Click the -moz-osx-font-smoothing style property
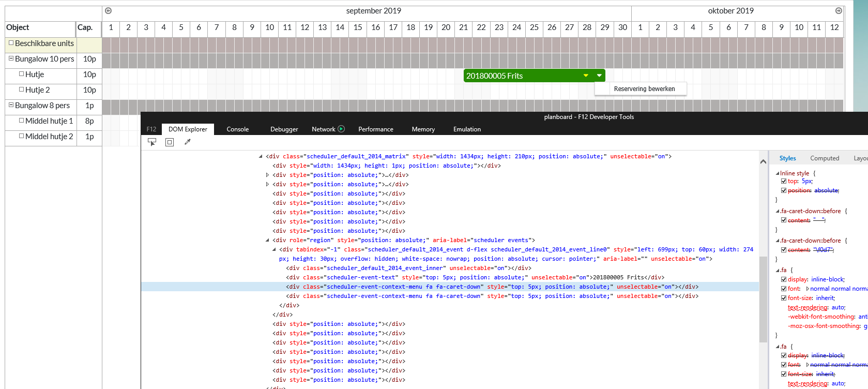This screenshot has width=868, height=389. click(x=824, y=326)
